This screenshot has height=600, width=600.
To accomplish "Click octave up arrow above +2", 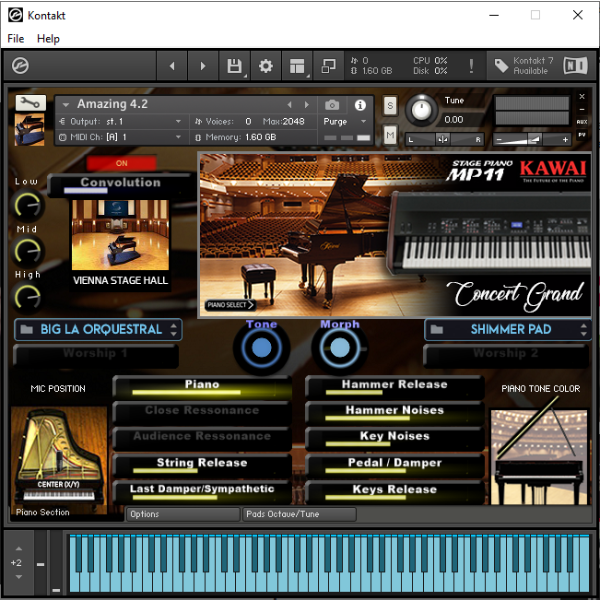I will (x=18, y=549).
